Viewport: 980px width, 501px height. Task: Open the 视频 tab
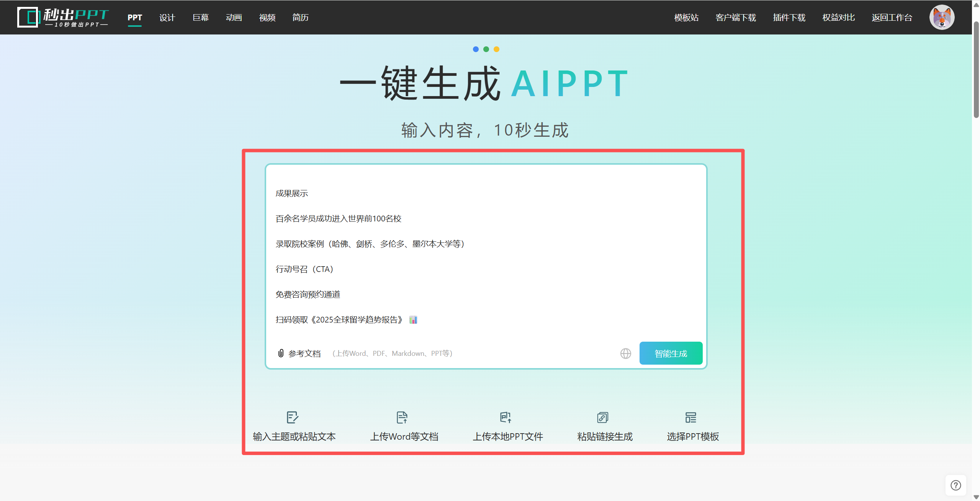click(x=267, y=18)
